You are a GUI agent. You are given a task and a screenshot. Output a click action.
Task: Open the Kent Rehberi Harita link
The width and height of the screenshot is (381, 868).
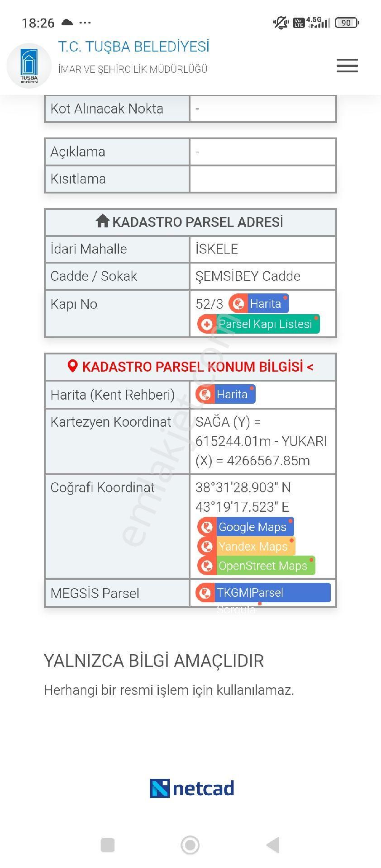pos(233,394)
